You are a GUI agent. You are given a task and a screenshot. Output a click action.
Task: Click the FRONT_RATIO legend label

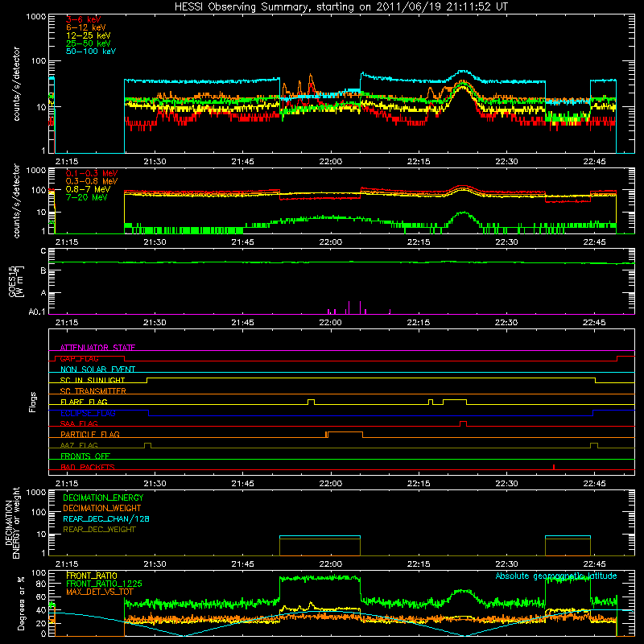point(92,576)
